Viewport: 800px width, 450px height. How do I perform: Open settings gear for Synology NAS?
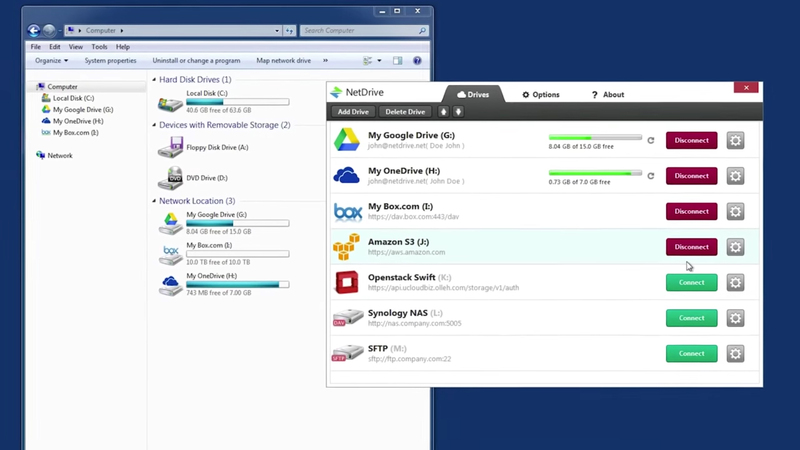coord(735,318)
